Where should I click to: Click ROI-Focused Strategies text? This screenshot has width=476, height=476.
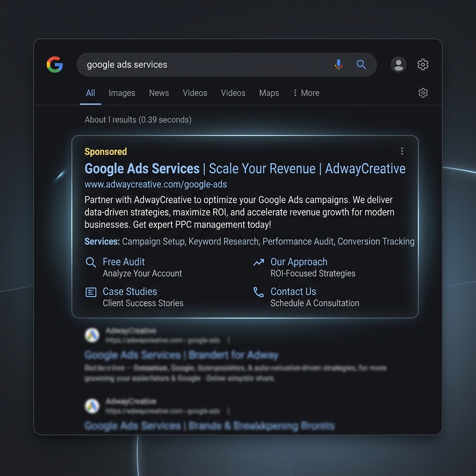[313, 273]
